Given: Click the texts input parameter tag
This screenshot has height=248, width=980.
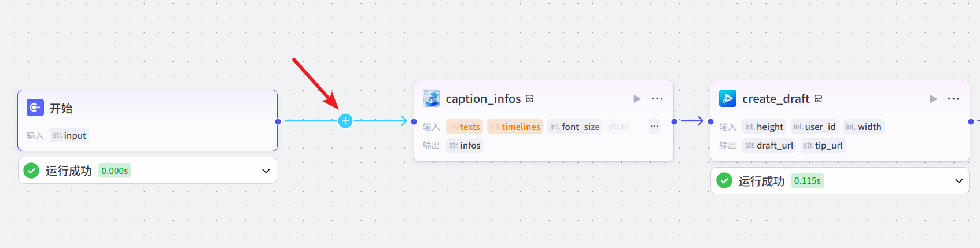Looking at the screenshot, I should pyautogui.click(x=465, y=127).
